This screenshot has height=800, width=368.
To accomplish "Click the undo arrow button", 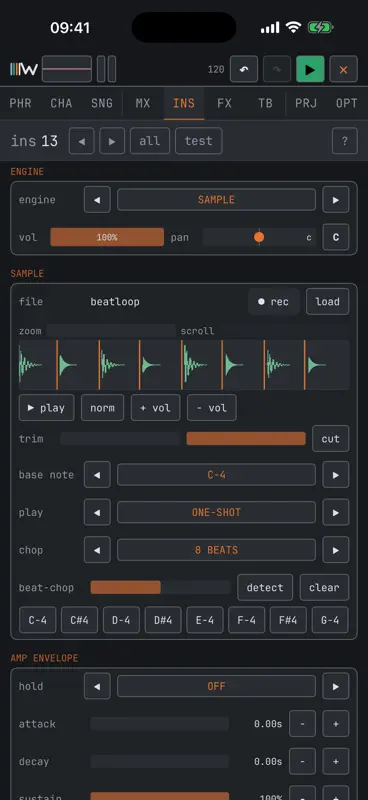I will point(243,69).
